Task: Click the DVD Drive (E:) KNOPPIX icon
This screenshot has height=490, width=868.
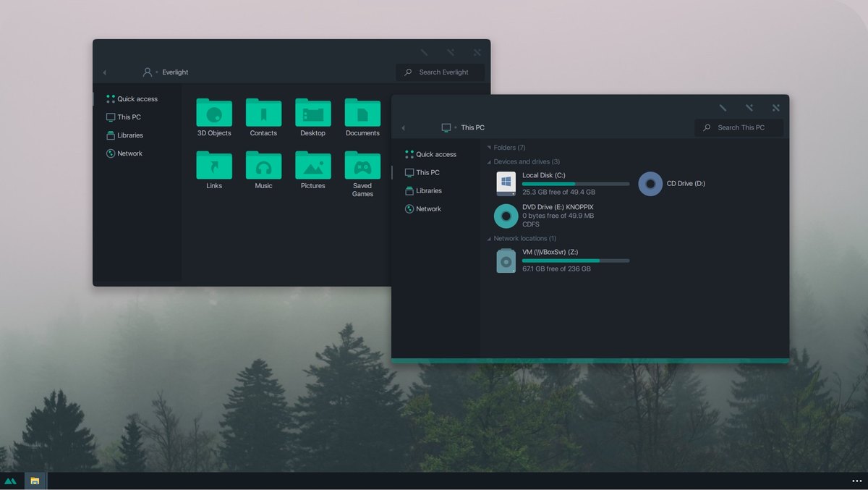Action: [506, 216]
